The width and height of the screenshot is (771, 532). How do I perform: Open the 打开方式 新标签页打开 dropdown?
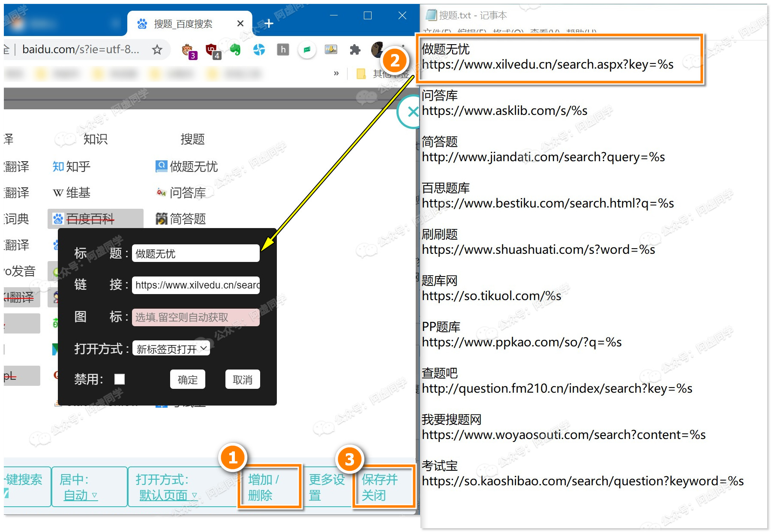tap(171, 349)
